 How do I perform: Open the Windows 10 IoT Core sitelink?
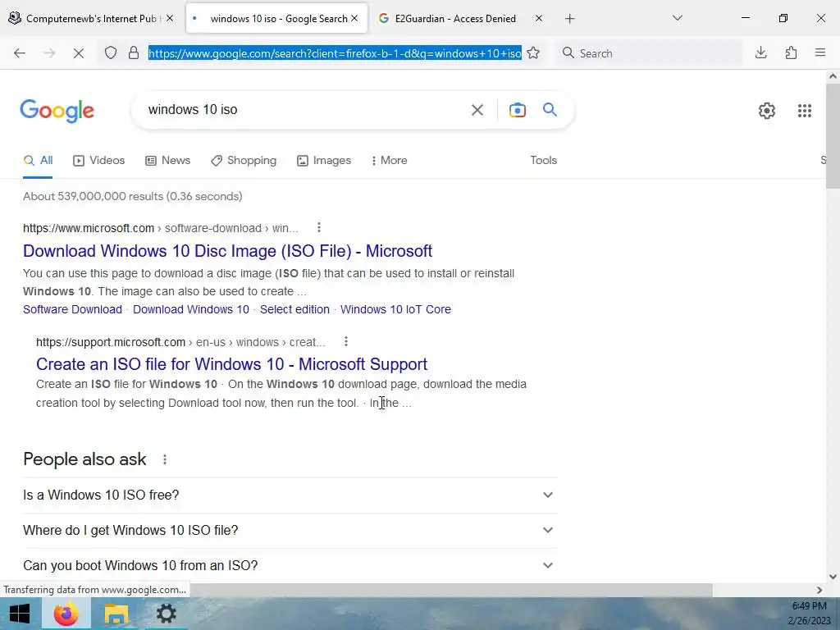395,309
